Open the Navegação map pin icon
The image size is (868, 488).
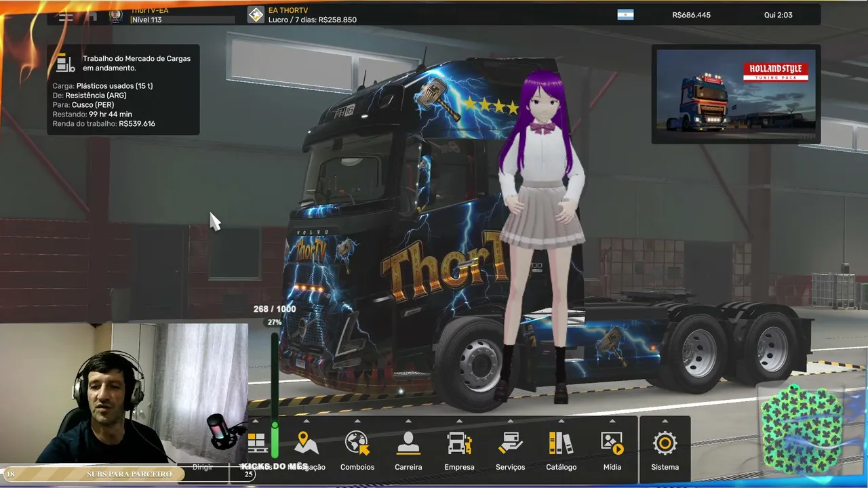pos(307,443)
